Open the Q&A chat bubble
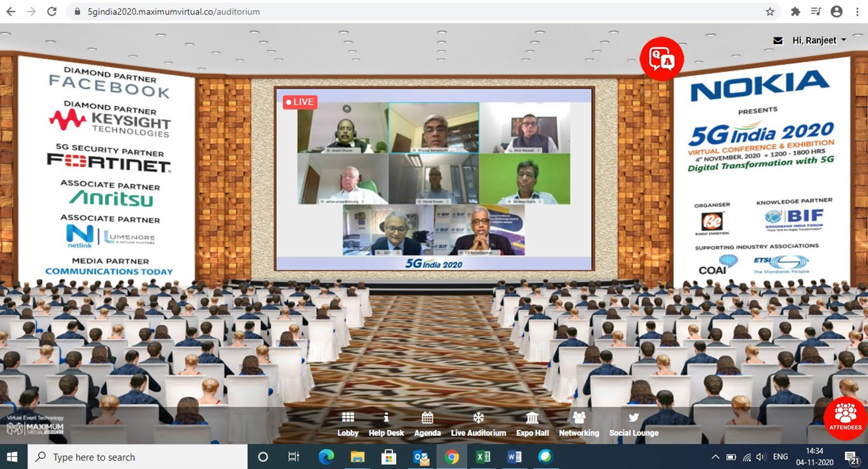The width and height of the screenshot is (868, 469). tap(661, 58)
